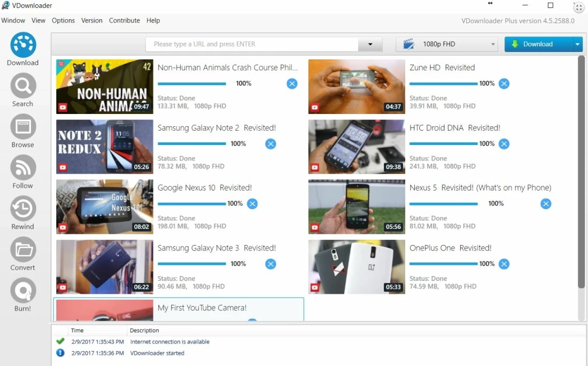Viewport: 588px width, 366px height.
Task: Click the HTC Droid DNA video thumbnail
Action: (x=357, y=147)
